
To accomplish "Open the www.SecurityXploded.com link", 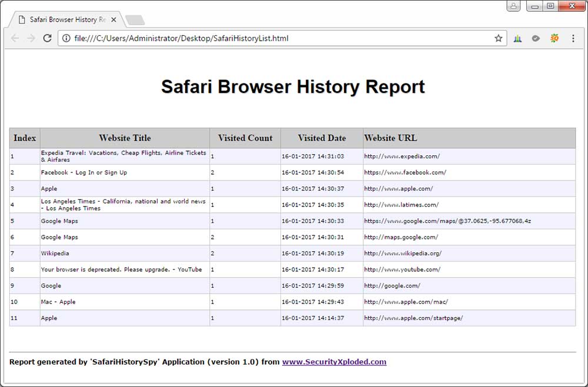I will click(334, 362).
